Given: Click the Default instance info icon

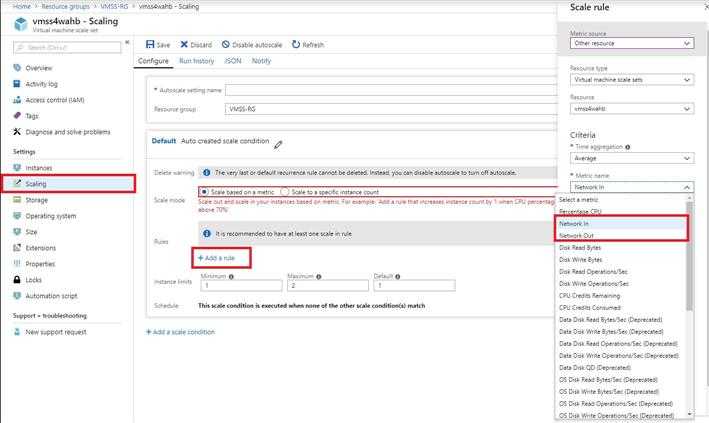Looking at the screenshot, I should (397, 276).
